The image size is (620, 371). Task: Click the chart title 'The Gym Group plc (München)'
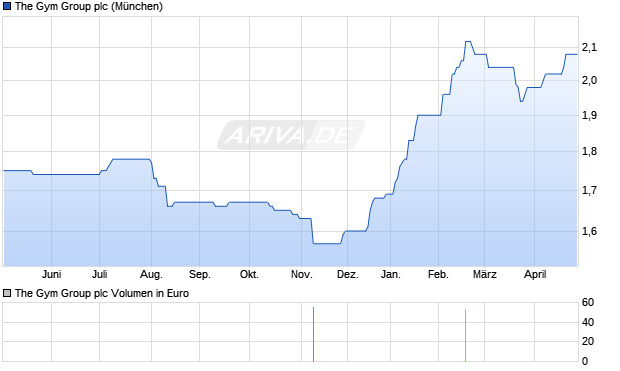tap(89, 6)
